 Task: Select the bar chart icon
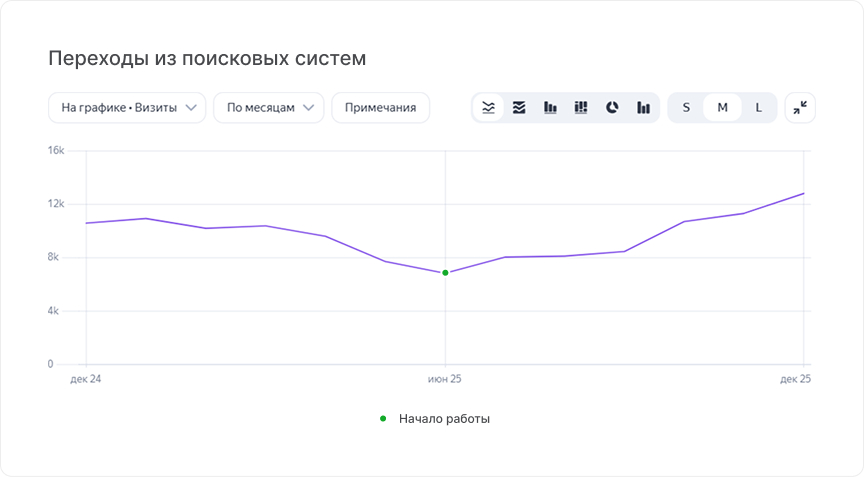(550, 107)
